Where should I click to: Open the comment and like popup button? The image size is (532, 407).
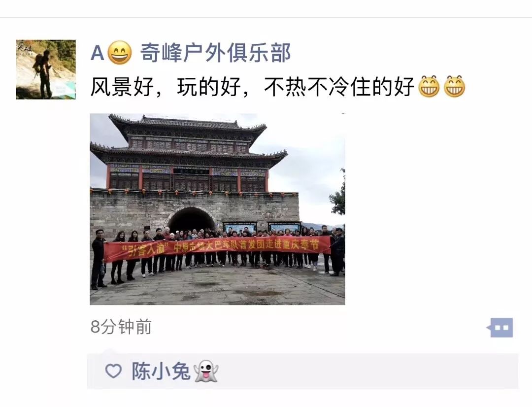click(x=500, y=328)
